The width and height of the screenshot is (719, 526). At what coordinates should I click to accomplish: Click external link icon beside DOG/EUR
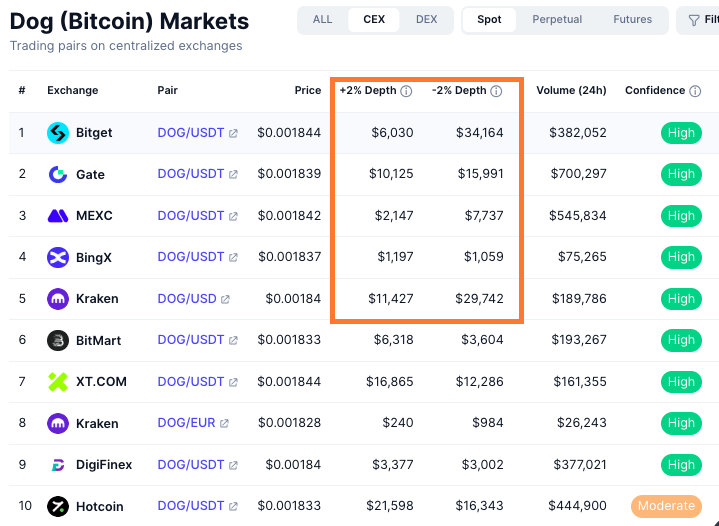click(224, 423)
